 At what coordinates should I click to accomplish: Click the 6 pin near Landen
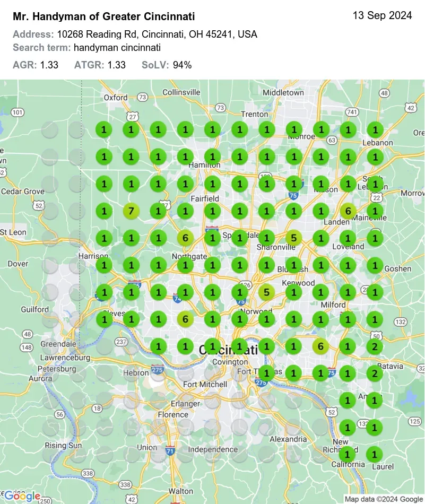tap(348, 211)
